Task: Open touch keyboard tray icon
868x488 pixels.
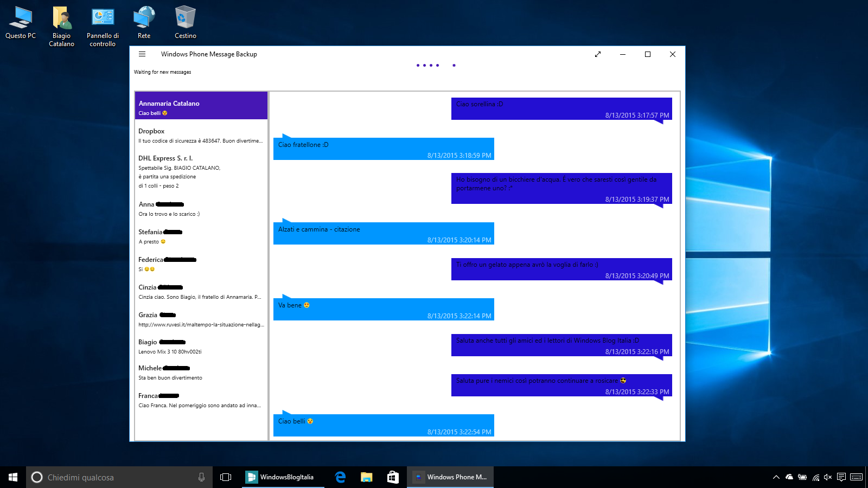Action: coord(857,477)
